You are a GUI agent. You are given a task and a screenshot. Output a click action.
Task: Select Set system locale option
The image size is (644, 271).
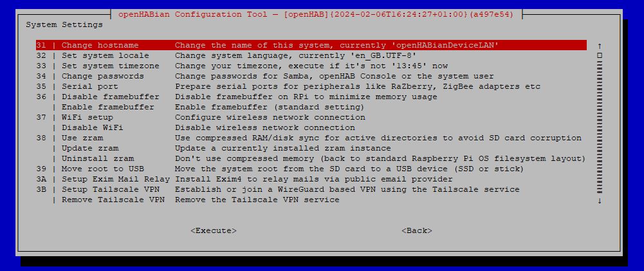[311, 55]
